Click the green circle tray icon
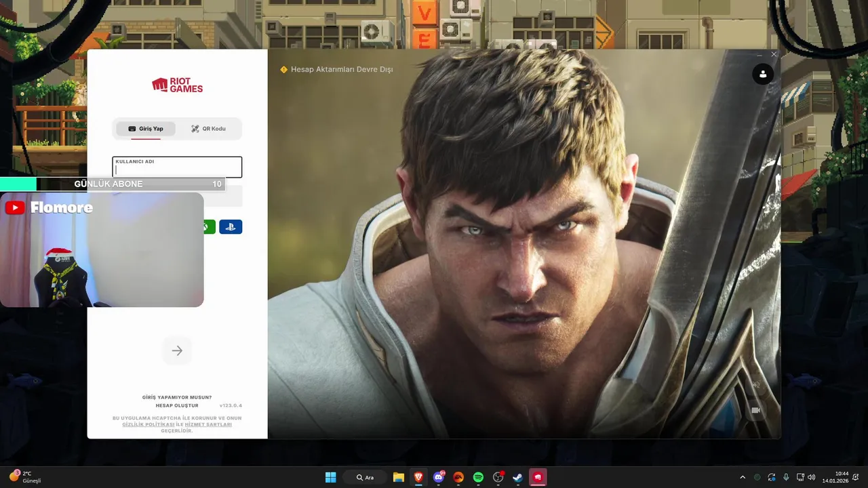The image size is (868, 488). pos(757,477)
